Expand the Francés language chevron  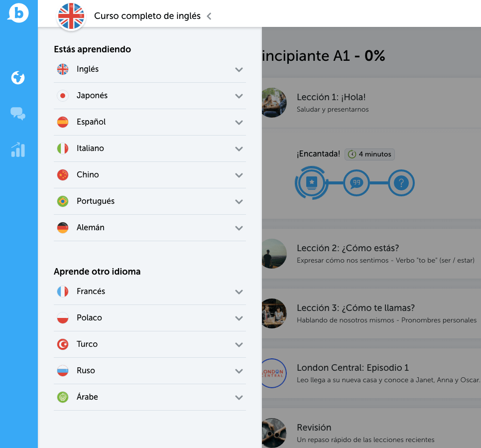(x=239, y=292)
